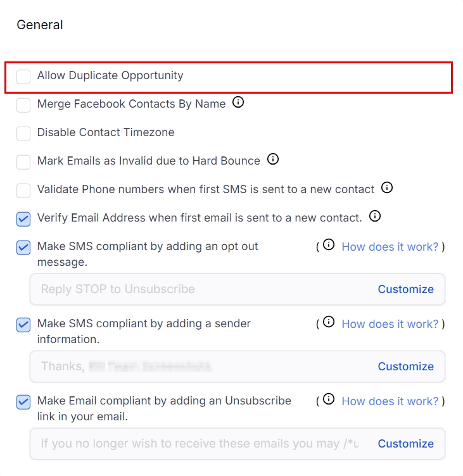Viewport: 463px width, 476px height.
Task: Enable Allow Duplicate Opportunity checkbox
Action: [23, 77]
